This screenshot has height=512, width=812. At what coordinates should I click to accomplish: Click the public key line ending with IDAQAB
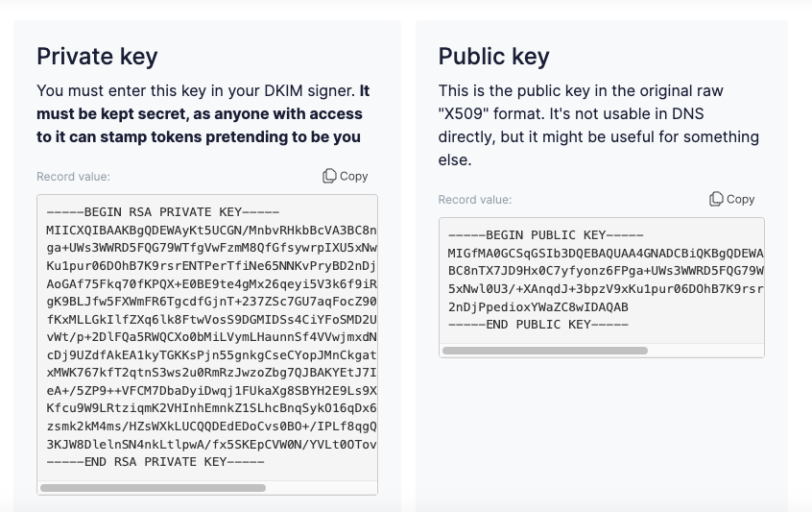[x=537, y=307]
